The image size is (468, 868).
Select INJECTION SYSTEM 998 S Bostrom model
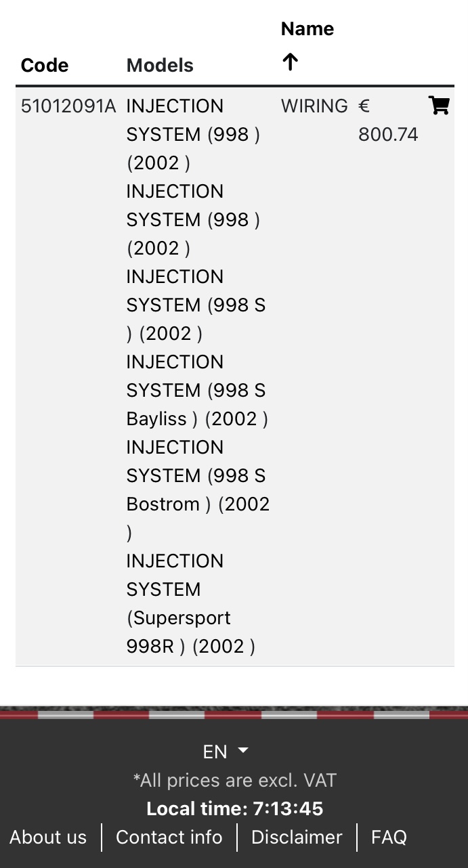pyautogui.click(x=198, y=490)
